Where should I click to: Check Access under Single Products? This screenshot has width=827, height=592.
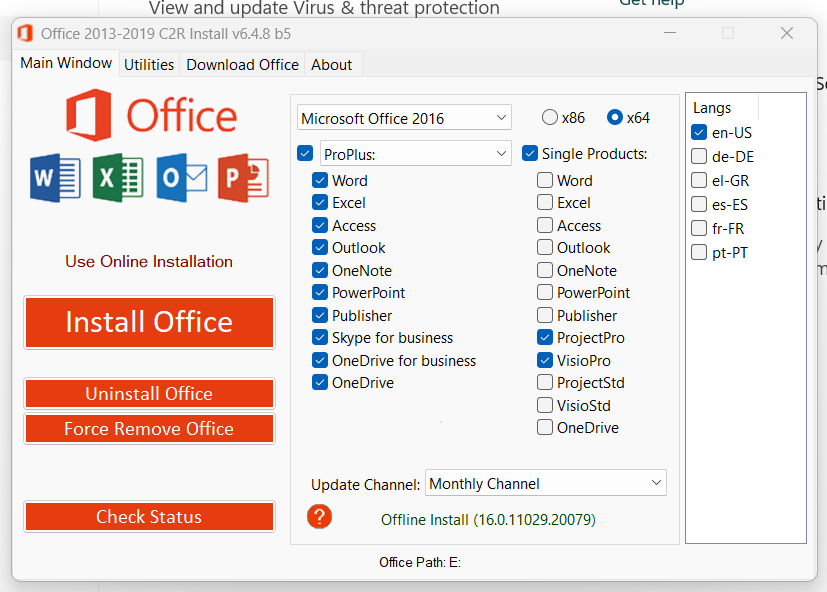tap(545, 225)
